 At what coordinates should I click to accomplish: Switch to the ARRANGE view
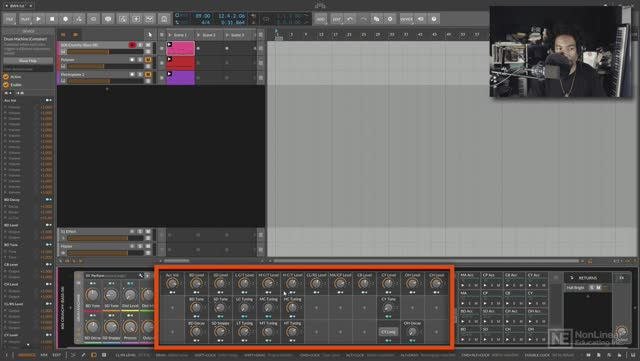tap(27, 355)
